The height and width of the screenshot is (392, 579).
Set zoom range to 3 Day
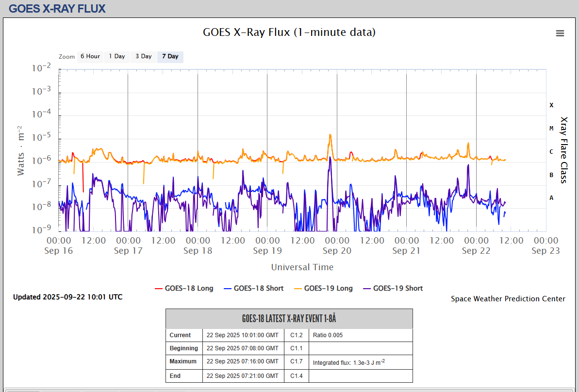143,56
